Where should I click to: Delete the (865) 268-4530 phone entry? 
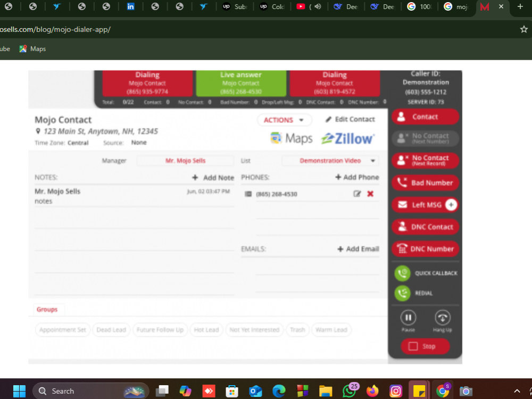tap(370, 194)
